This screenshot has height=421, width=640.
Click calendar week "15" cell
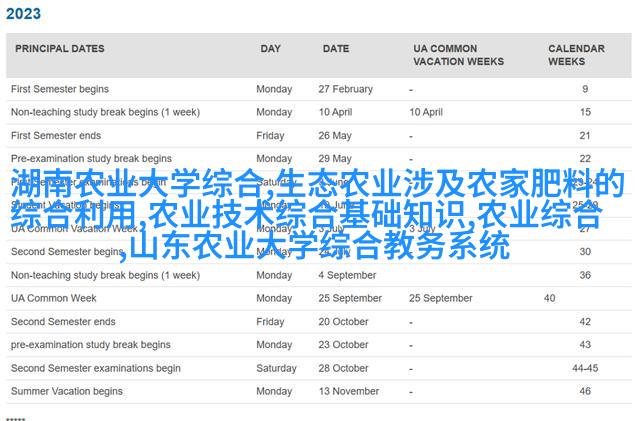(585, 112)
